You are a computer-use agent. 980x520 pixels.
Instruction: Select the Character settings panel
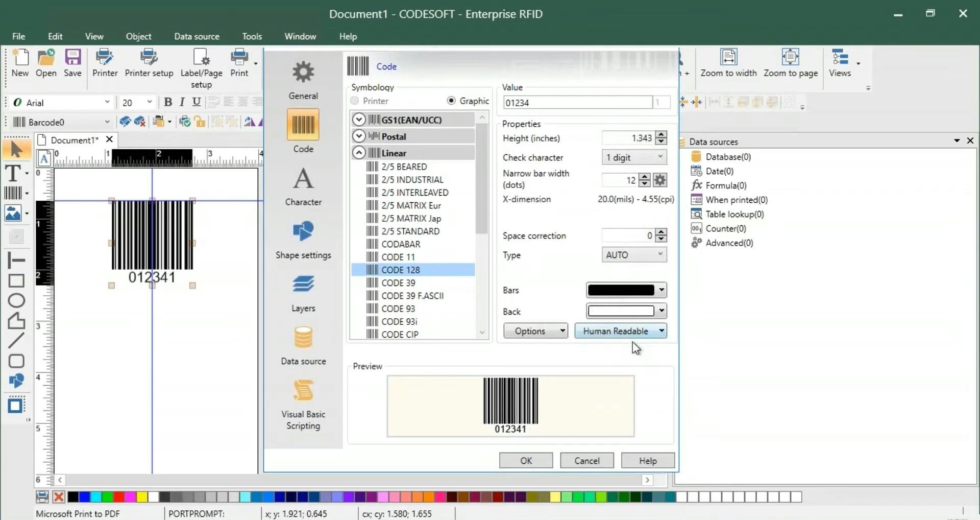click(x=303, y=186)
